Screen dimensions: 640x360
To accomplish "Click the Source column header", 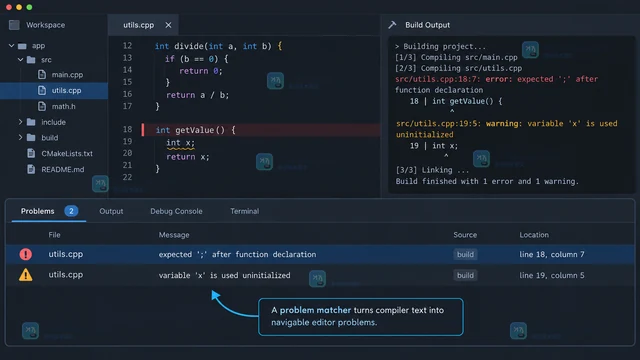I will 465,235.
